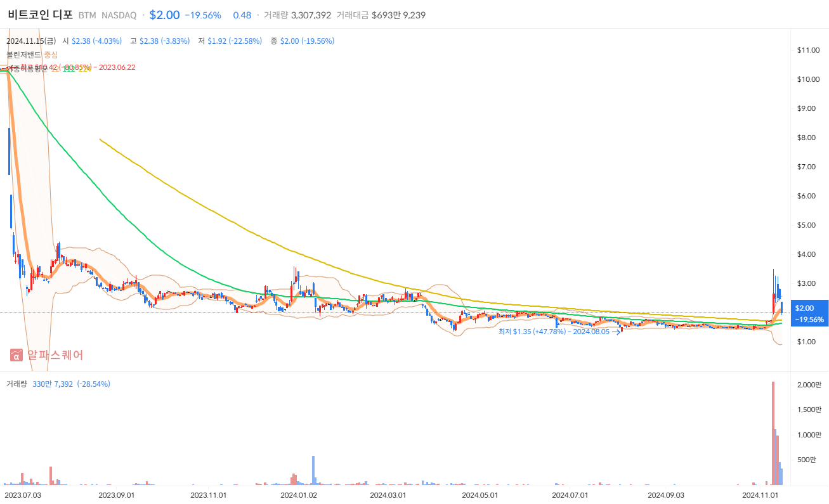Image resolution: width=829 pixels, height=504 pixels.
Task: Click the 2024.01.02 date axis label
Action: pyautogui.click(x=299, y=494)
